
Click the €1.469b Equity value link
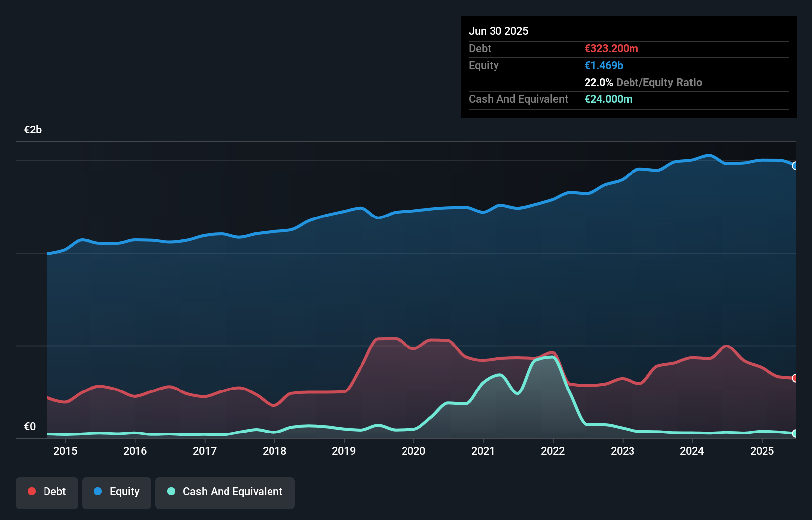(604, 65)
